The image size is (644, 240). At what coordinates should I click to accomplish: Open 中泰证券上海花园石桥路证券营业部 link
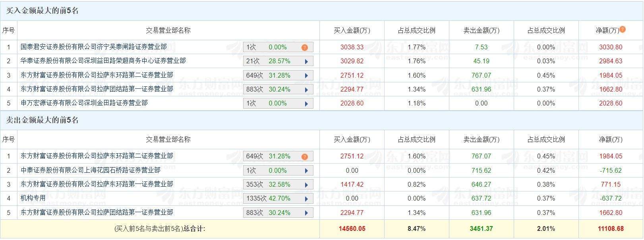point(91,170)
